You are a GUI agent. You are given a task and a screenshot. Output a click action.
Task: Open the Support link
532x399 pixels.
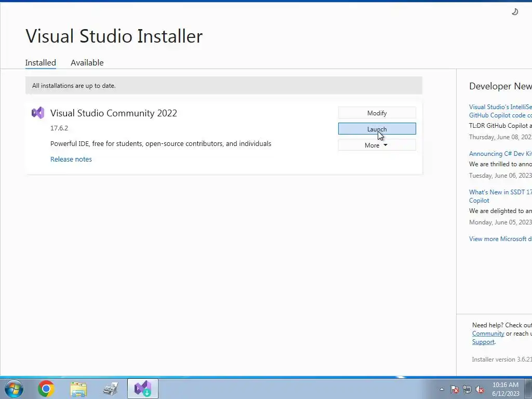coord(483,342)
